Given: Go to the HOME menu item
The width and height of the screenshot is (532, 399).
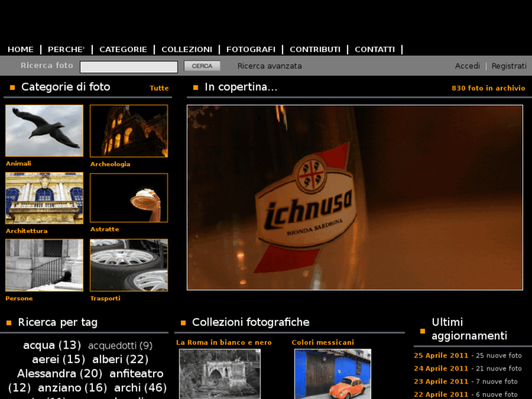Looking at the screenshot, I should point(20,50).
